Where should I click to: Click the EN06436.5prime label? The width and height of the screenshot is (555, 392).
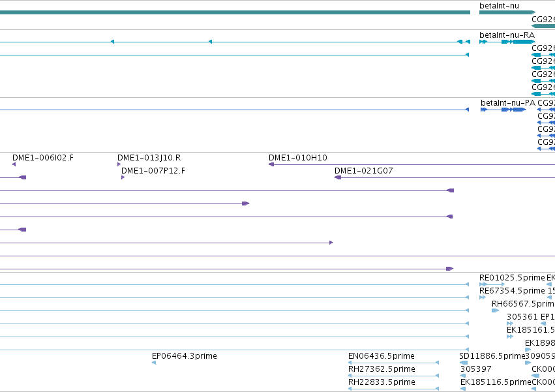pyautogui.click(x=382, y=356)
